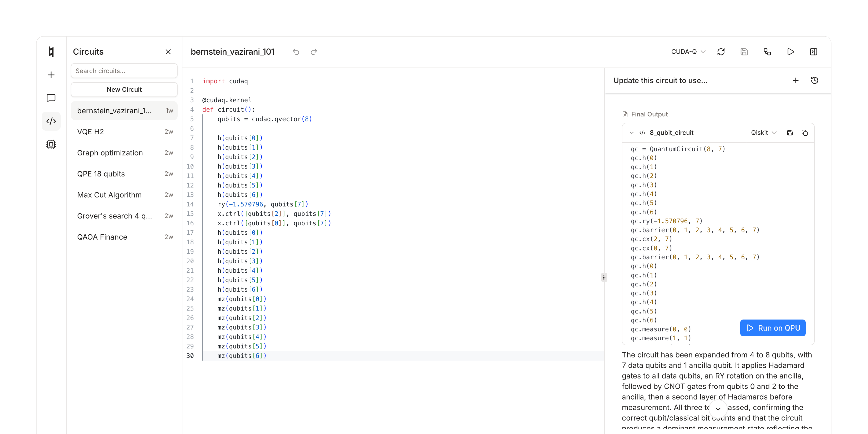Click the version history icon in update panel

[815, 80]
